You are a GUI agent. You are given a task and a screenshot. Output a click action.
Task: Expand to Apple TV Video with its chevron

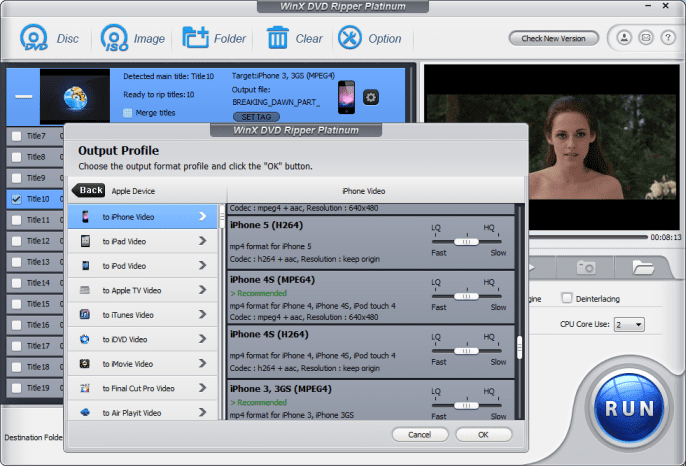point(203,290)
